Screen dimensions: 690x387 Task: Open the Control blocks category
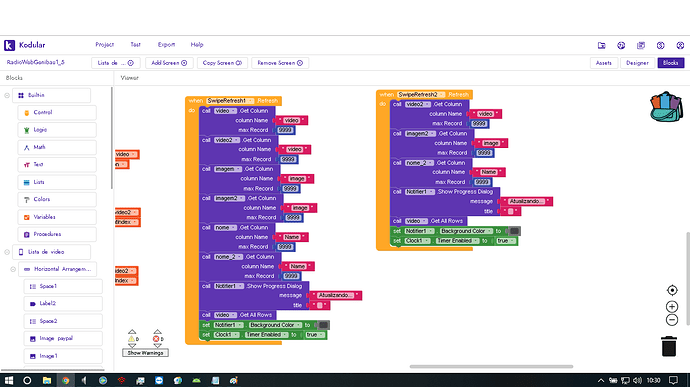click(57, 113)
